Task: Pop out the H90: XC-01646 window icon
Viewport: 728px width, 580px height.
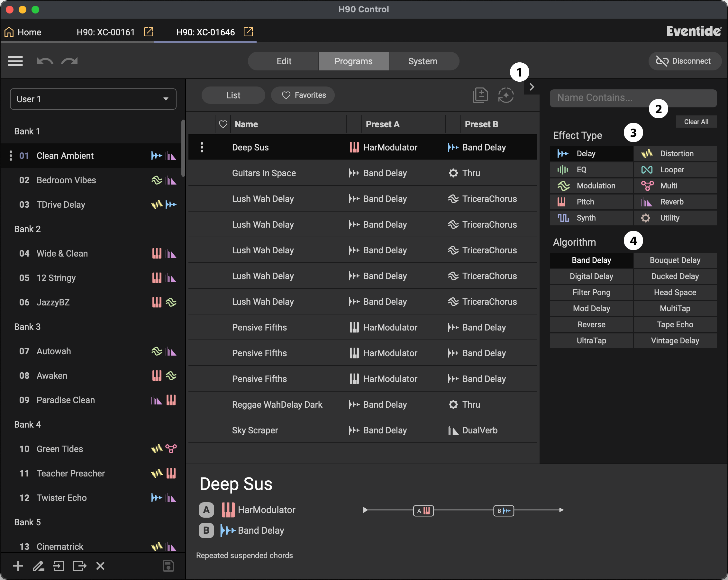Action: pyautogui.click(x=248, y=32)
